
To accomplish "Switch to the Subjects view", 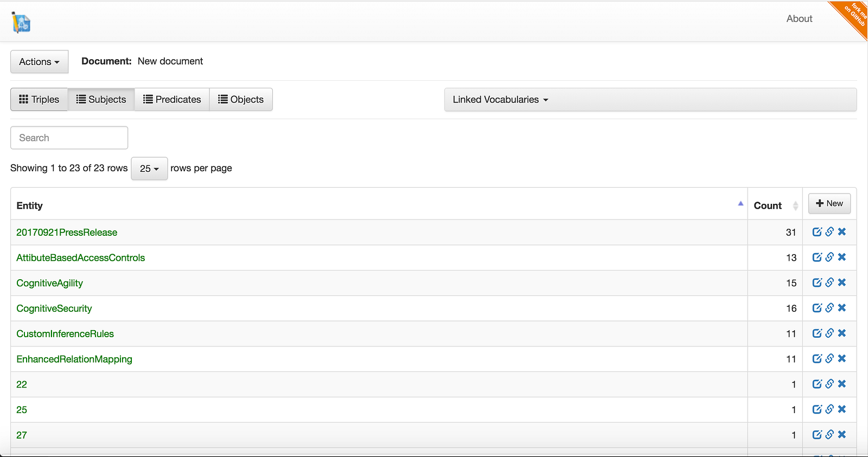I will tap(101, 99).
